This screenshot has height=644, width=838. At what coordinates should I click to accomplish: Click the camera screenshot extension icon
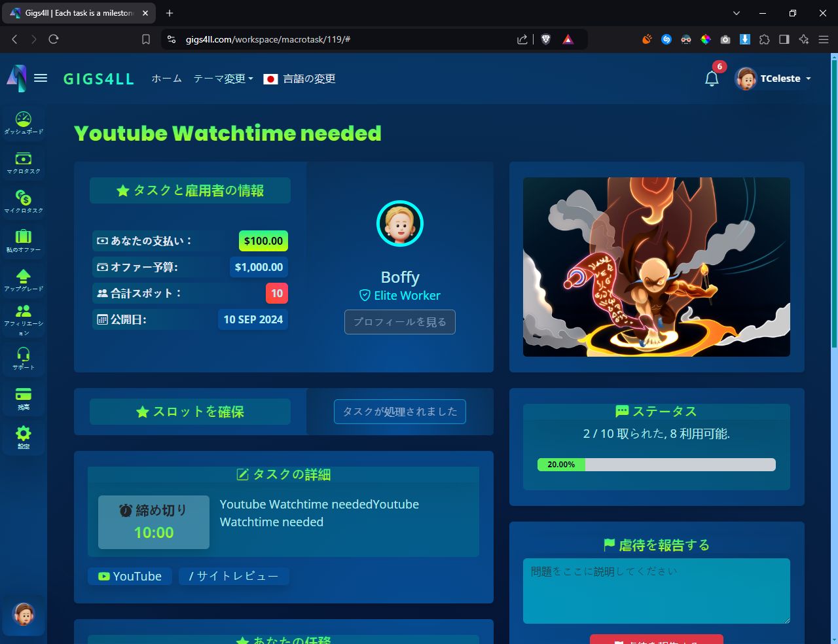725,39
